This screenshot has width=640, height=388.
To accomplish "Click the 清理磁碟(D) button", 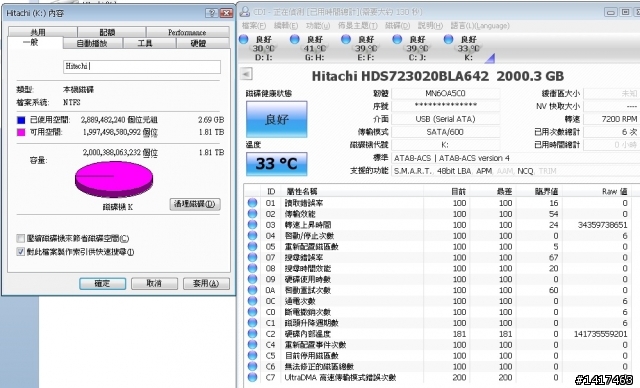I will click(x=195, y=204).
